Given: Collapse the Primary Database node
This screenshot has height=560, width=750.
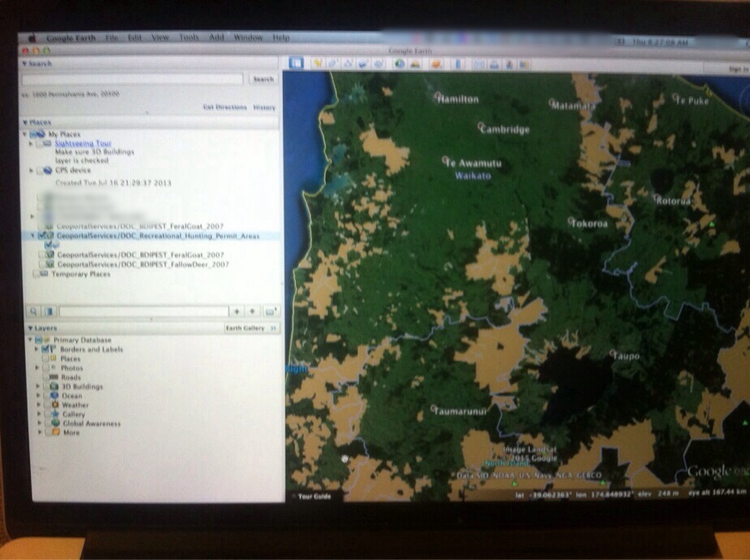Looking at the screenshot, I should pos(30,340).
